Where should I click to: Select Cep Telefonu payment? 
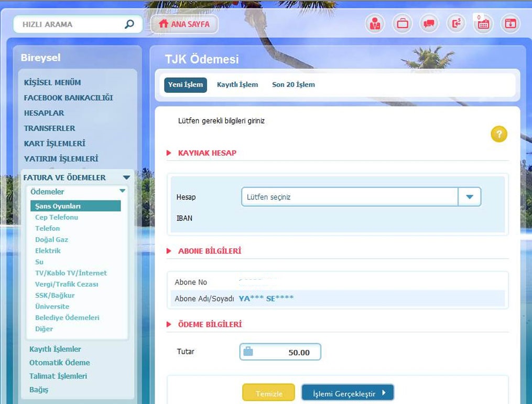pos(57,217)
